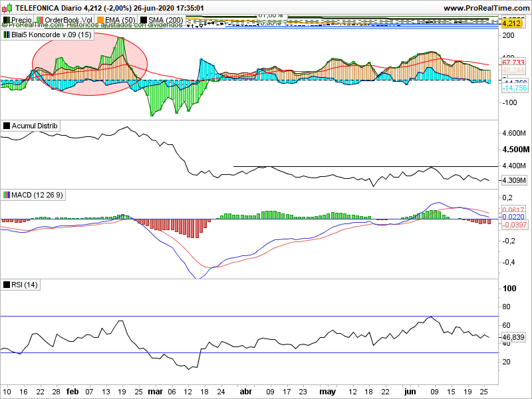This screenshot has height=399, width=532.
Task: Select the black SMA (200) color swatch
Action: [x=144, y=20]
